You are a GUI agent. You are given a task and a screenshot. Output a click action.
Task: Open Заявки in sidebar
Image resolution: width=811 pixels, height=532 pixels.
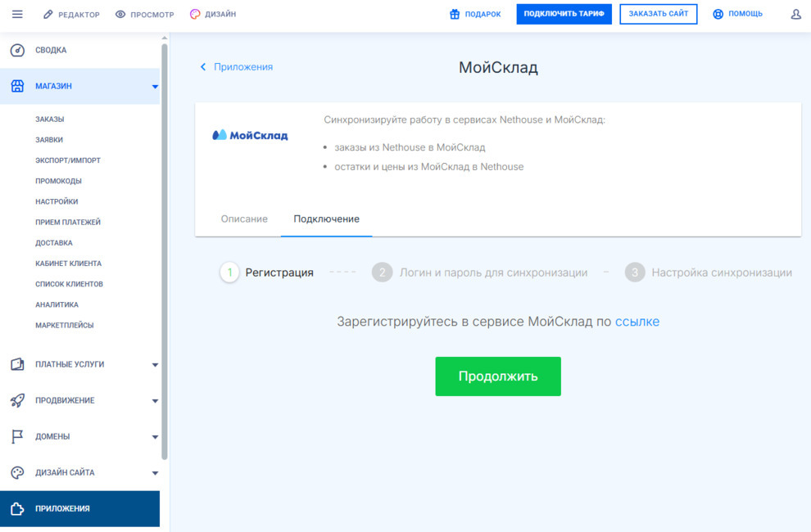tap(49, 140)
